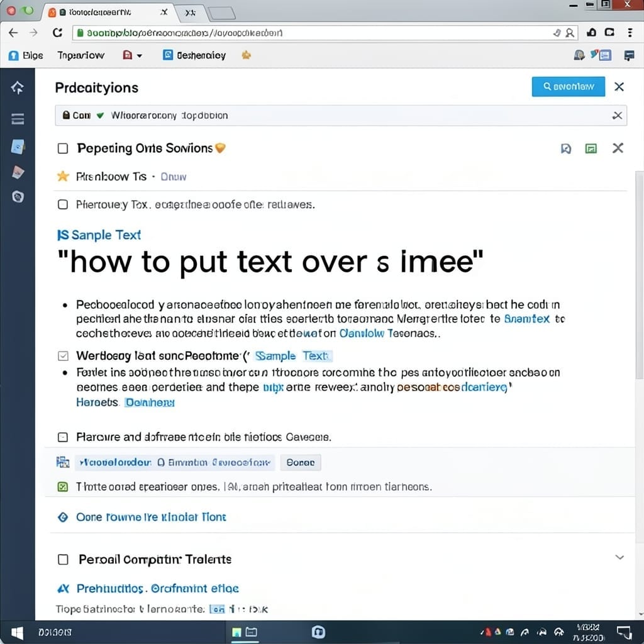Viewport: 644px width, 644px height.
Task: Click the Vlcoveloroeur tag chip
Action: tap(175, 462)
